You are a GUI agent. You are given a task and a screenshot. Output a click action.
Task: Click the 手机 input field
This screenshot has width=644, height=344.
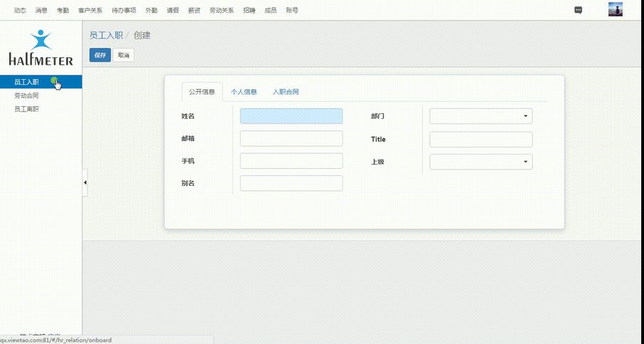[291, 161]
